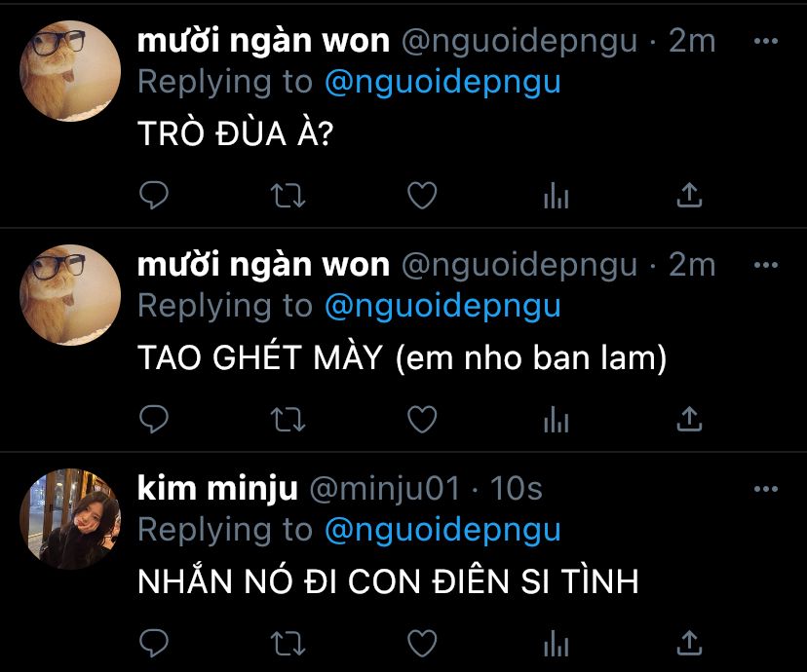
Task: Open more options on kim minju's tweet
Action: click(766, 489)
